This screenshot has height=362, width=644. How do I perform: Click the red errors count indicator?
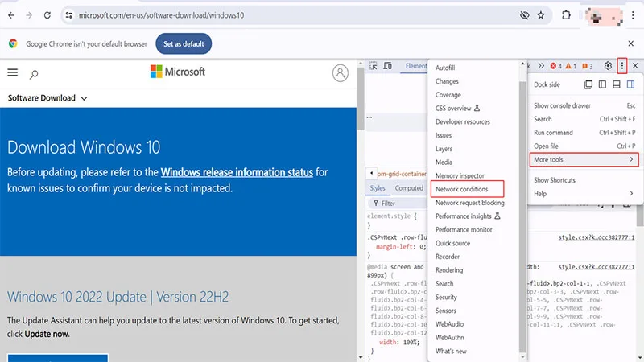pos(556,66)
